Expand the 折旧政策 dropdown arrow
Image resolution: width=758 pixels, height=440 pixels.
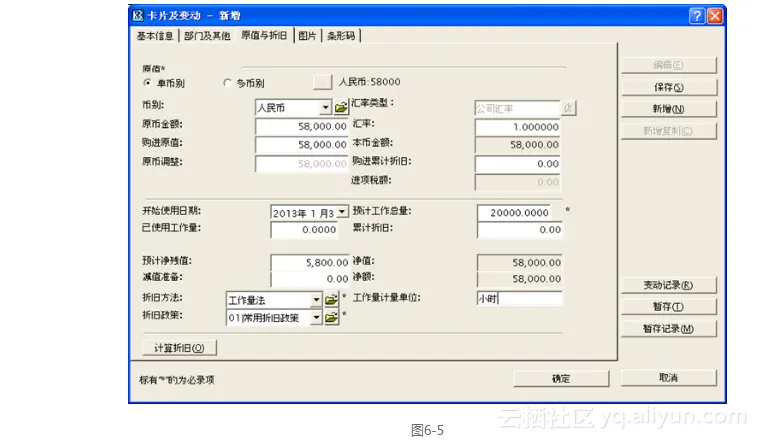[x=316, y=318]
